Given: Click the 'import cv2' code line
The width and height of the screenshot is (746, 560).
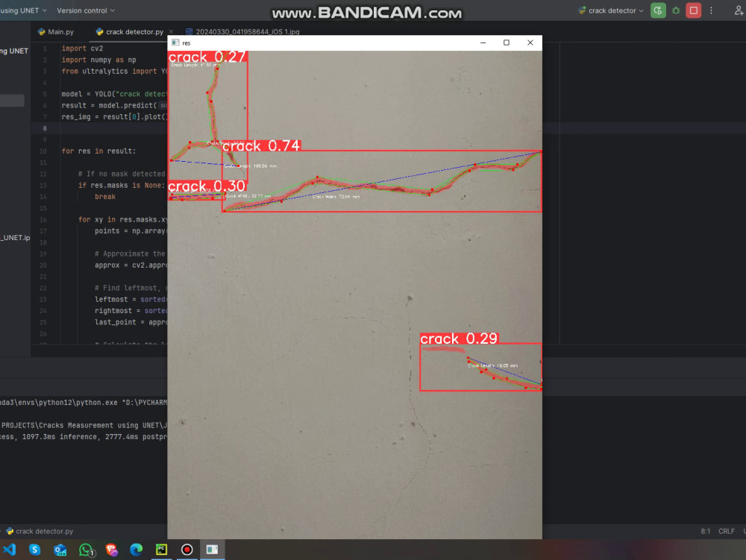Looking at the screenshot, I should (x=82, y=48).
